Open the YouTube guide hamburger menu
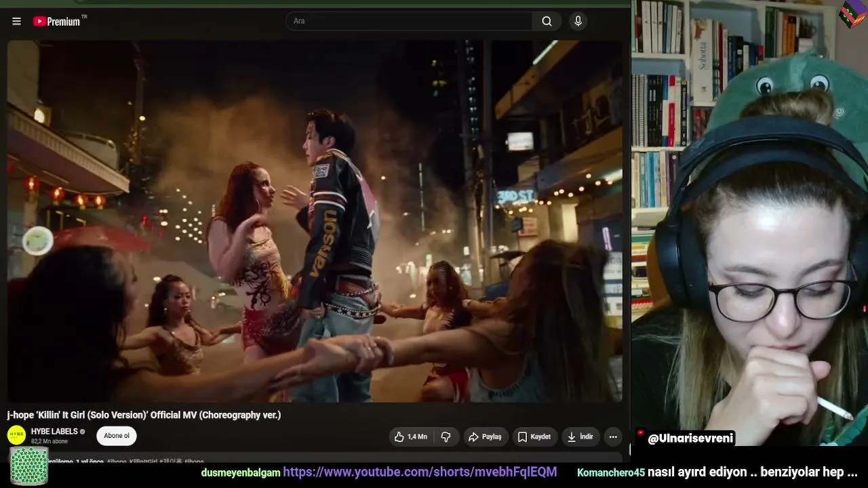The width and height of the screenshot is (868, 488). [x=16, y=21]
